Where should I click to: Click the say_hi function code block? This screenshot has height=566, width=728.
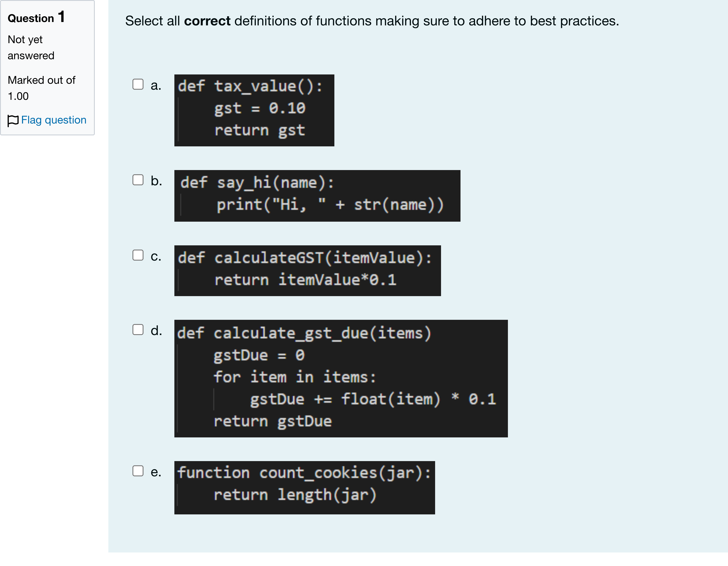click(317, 196)
